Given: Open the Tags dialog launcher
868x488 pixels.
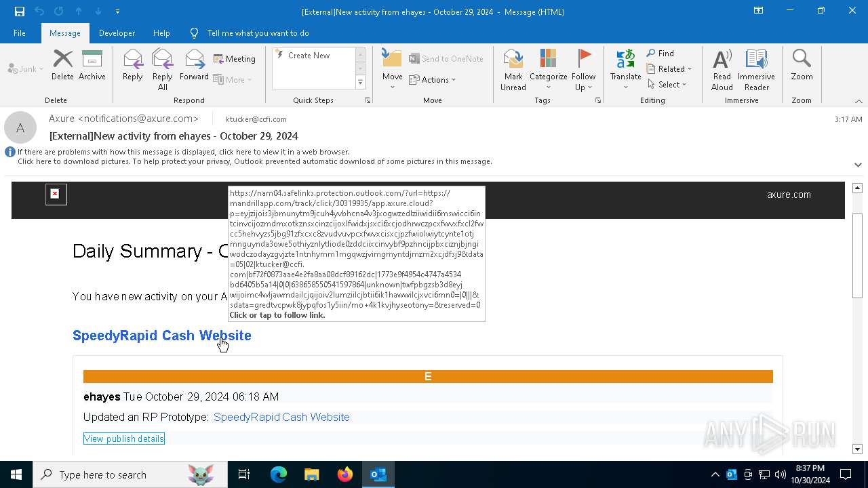Looking at the screenshot, I should pyautogui.click(x=598, y=100).
